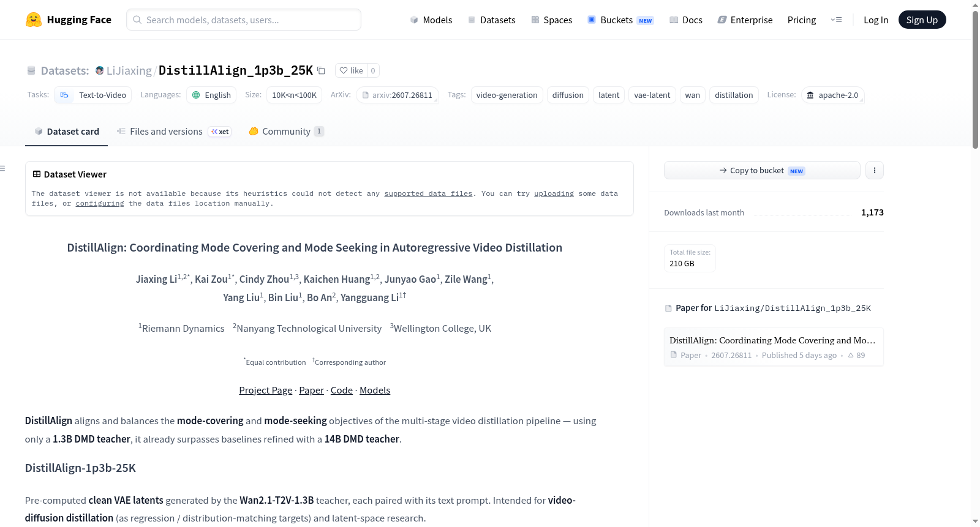The image size is (980, 527).
Task: Open the Project Page link
Action: pos(266,391)
